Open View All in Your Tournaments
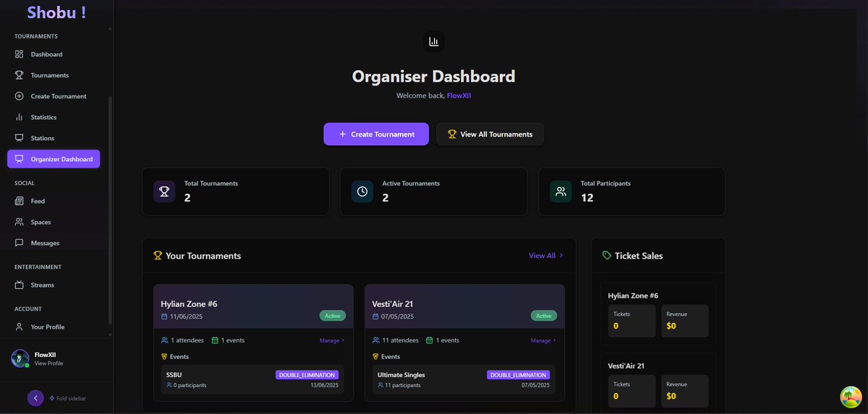The width and height of the screenshot is (868, 414). tap(546, 256)
